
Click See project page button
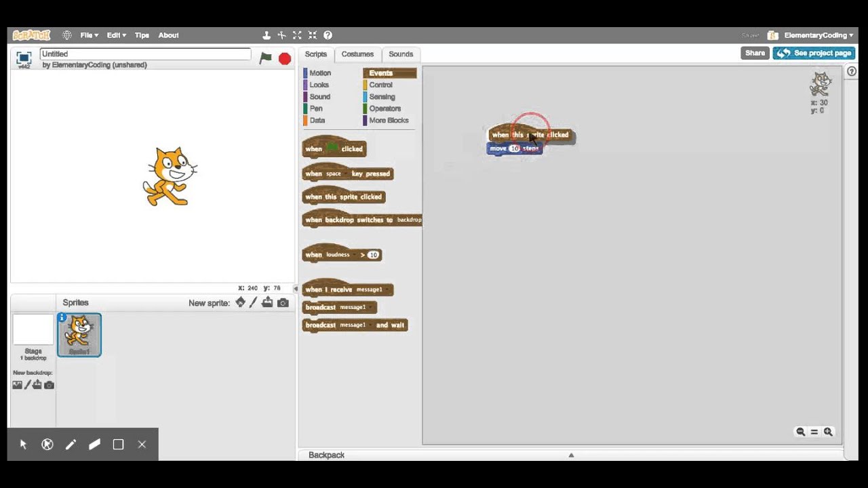[814, 53]
